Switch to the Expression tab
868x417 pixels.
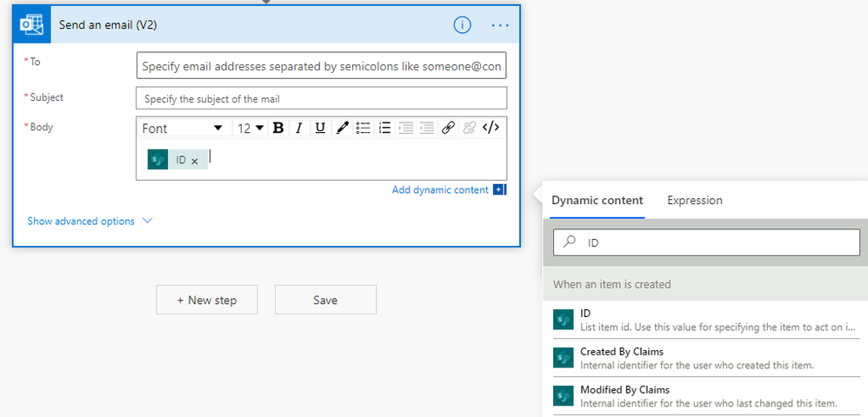tap(695, 200)
